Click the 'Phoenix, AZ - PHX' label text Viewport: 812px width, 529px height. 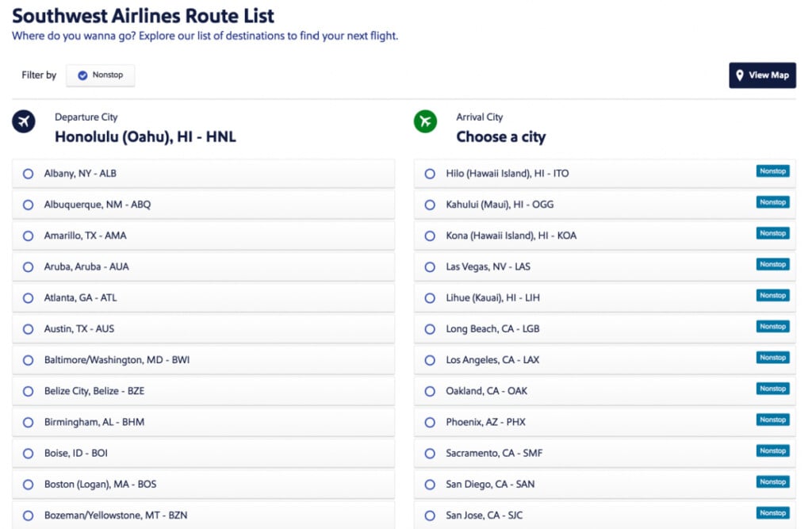[x=485, y=422]
